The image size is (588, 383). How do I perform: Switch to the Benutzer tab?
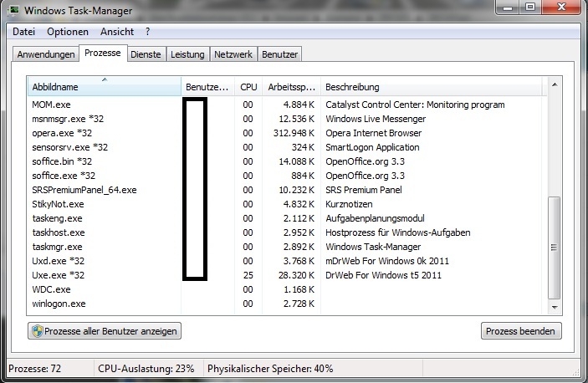point(279,54)
